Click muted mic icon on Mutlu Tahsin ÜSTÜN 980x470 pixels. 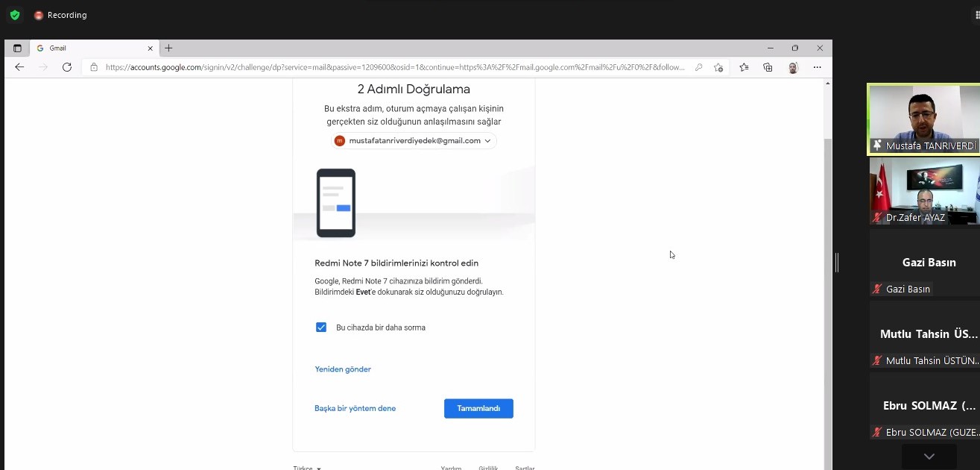(877, 360)
